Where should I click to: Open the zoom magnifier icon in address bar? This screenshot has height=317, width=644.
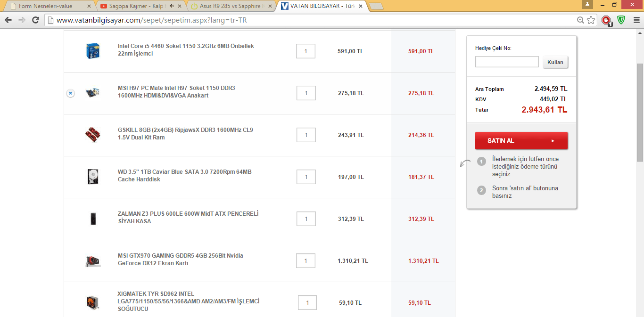(581, 20)
